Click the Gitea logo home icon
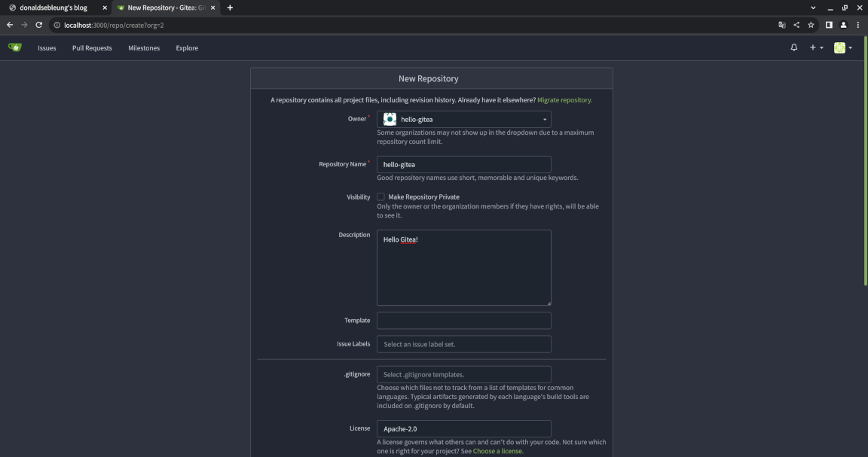Image resolution: width=868 pixels, height=457 pixels. click(15, 47)
